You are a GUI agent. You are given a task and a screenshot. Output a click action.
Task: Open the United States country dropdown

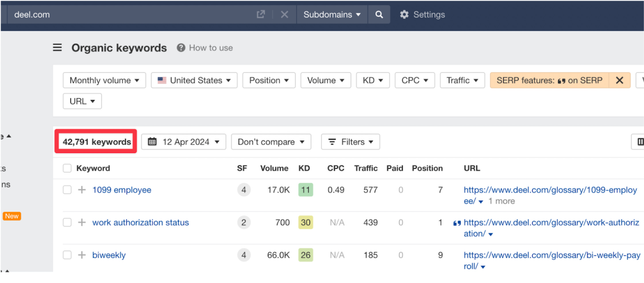tap(194, 80)
